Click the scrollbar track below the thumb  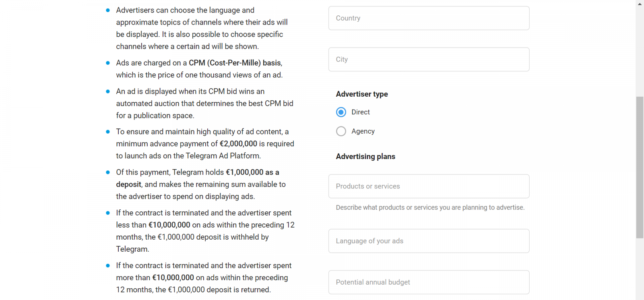coord(640,270)
